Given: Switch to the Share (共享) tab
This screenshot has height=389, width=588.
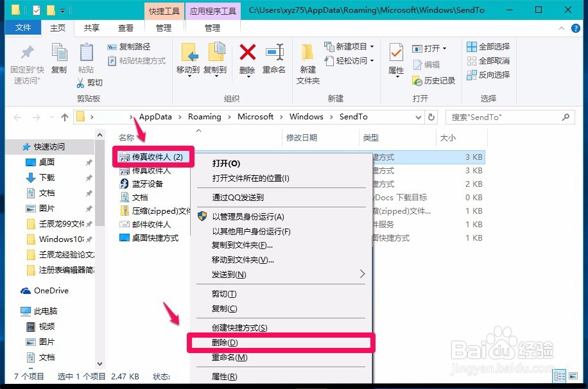Looking at the screenshot, I should coord(92,28).
